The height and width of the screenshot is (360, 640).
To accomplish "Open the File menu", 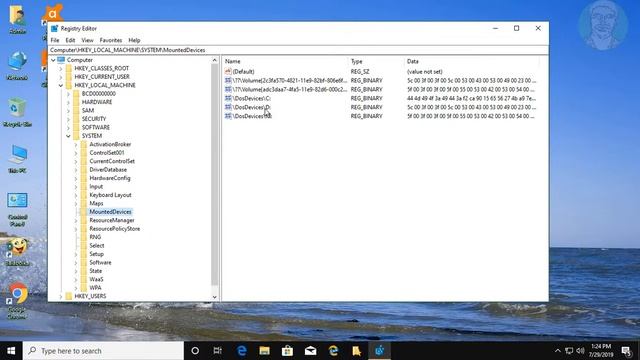I will click(55, 40).
